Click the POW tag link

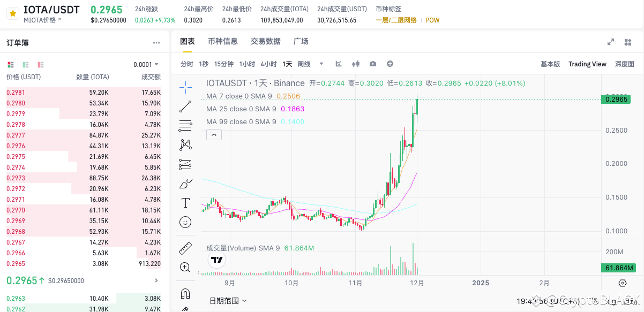point(432,20)
